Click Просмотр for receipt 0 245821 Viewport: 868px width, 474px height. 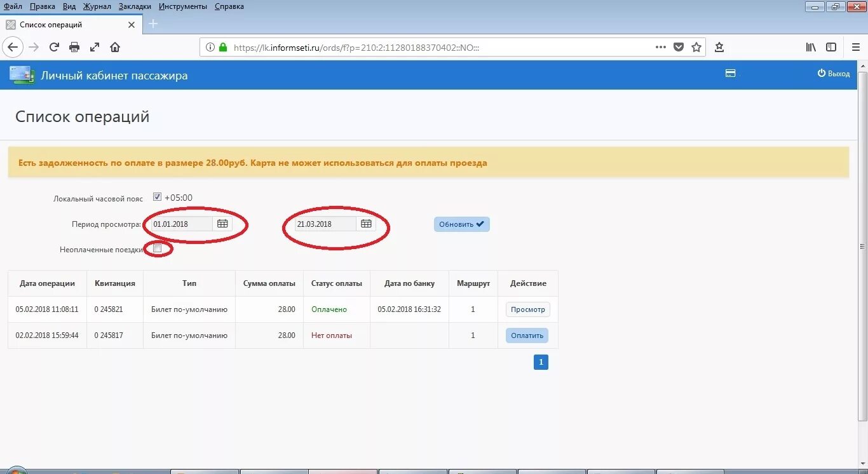[x=528, y=309]
